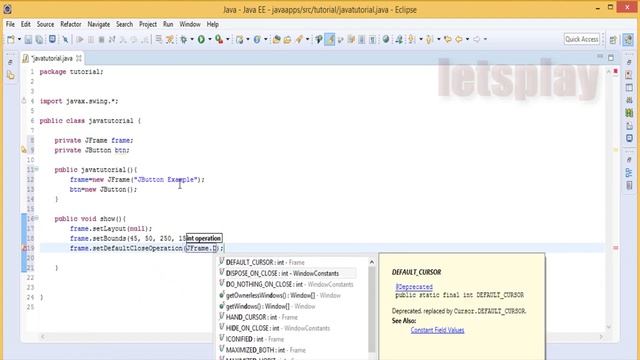Click the Resume debug icon
Viewport: 640px width, 360px height.
tap(80, 40)
